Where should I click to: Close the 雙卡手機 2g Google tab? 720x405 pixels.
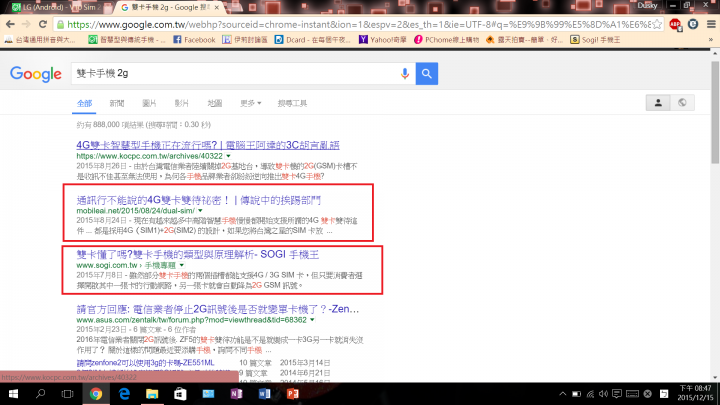pos(216,7)
